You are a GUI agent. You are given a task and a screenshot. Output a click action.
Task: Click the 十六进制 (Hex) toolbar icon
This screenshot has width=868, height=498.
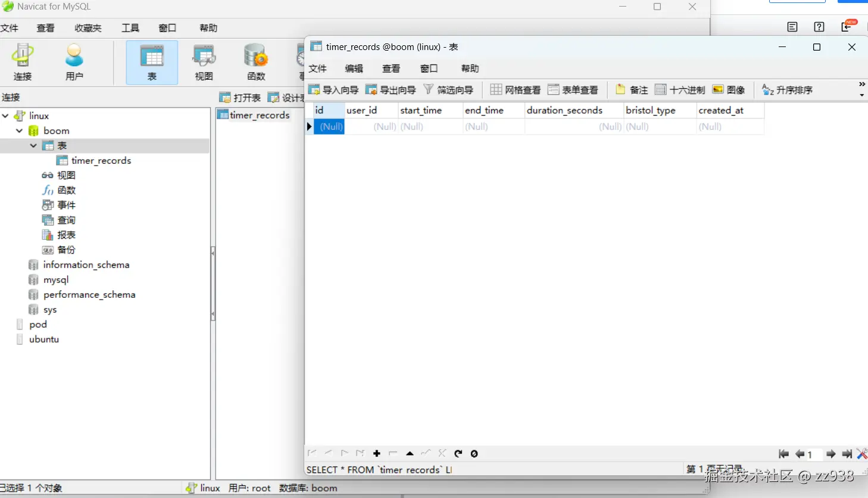[x=680, y=90]
